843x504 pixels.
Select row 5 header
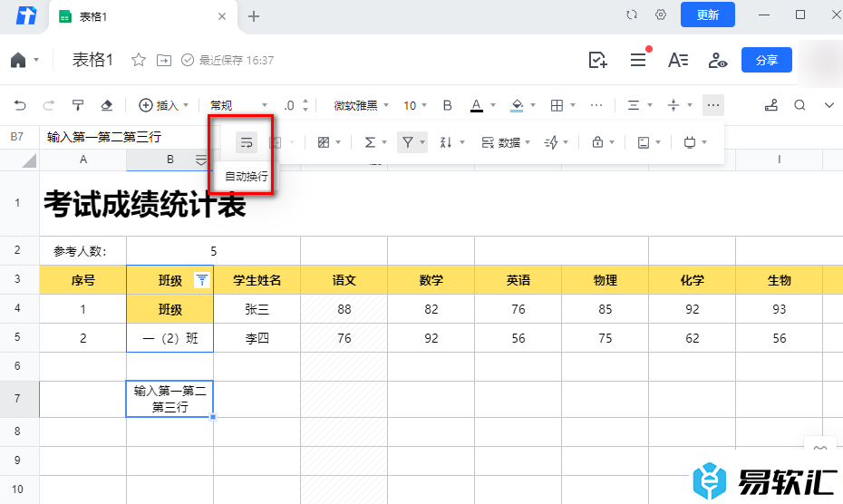coord(17,337)
